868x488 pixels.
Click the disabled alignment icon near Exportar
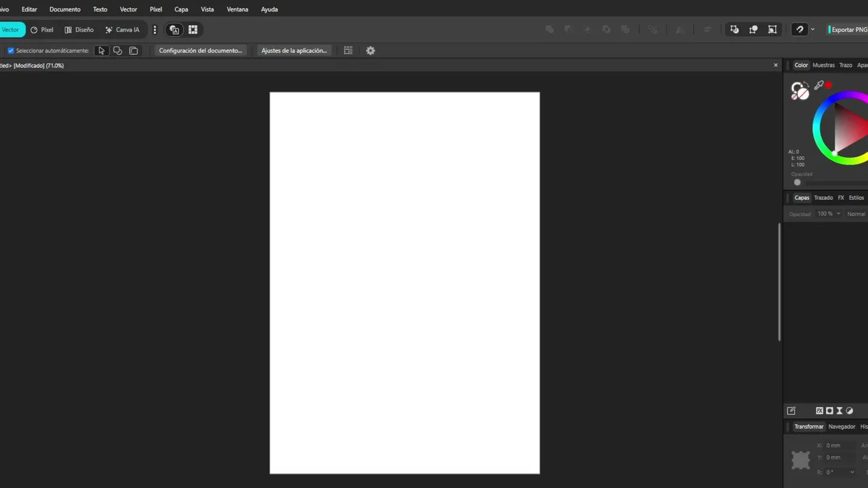click(x=707, y=30)
